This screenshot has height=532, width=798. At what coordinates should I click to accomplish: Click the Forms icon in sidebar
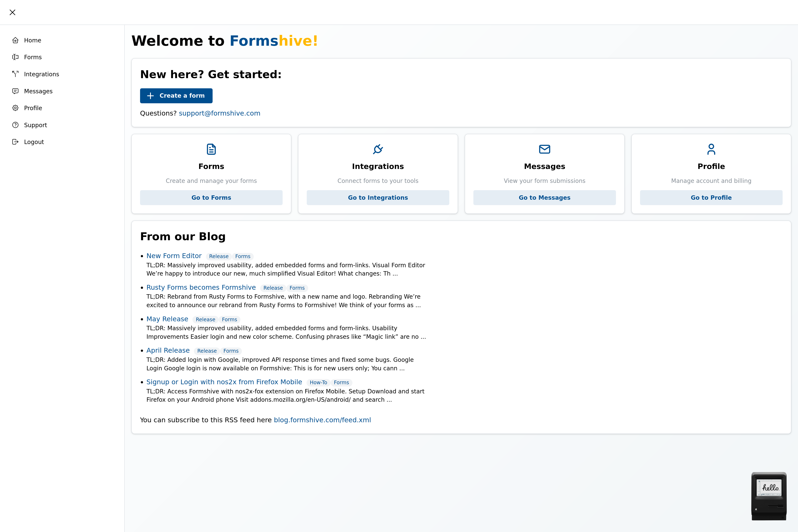tap(15, 57)
